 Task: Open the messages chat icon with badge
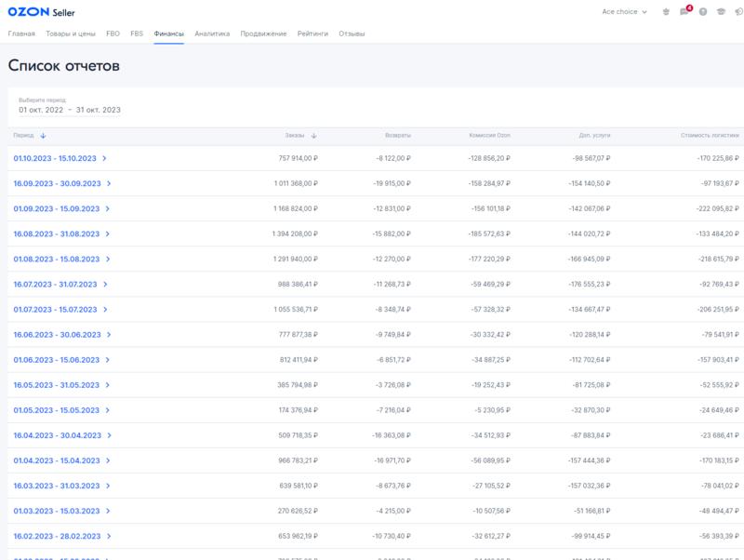684,12
